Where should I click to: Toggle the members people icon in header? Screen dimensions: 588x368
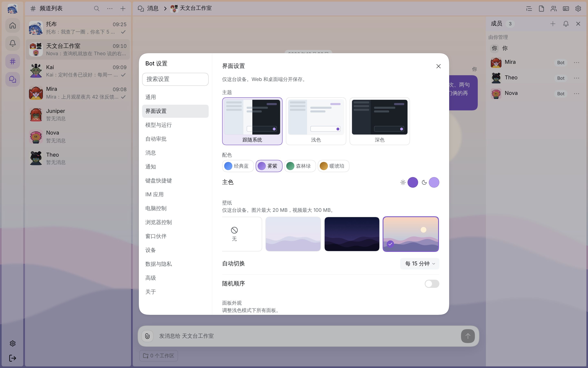click(553, 9)
